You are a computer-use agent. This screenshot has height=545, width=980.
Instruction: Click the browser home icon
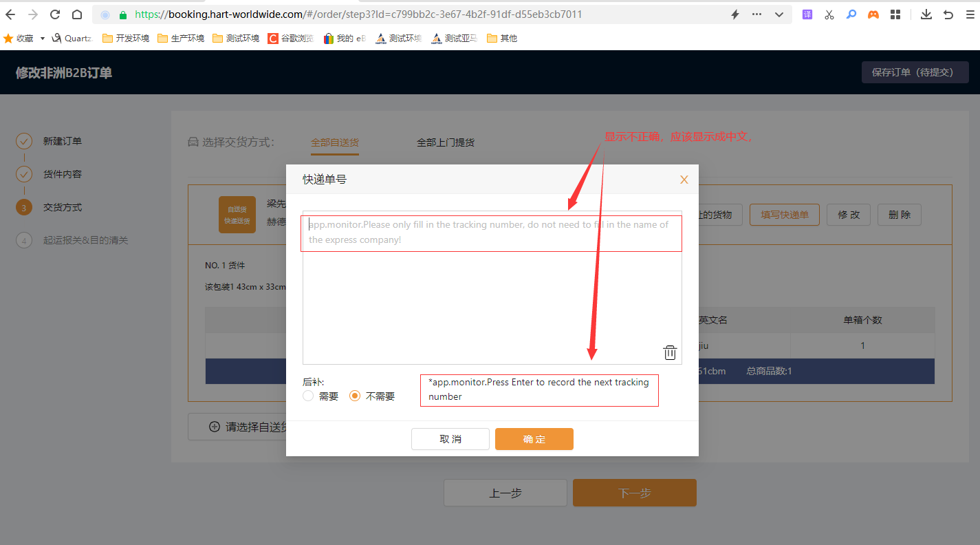(77, 14)
